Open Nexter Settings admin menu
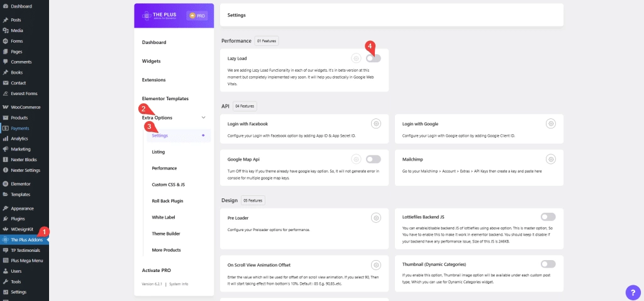Image resolution: width=644 pixels, height=301 pixels. (x=25, y=170)
